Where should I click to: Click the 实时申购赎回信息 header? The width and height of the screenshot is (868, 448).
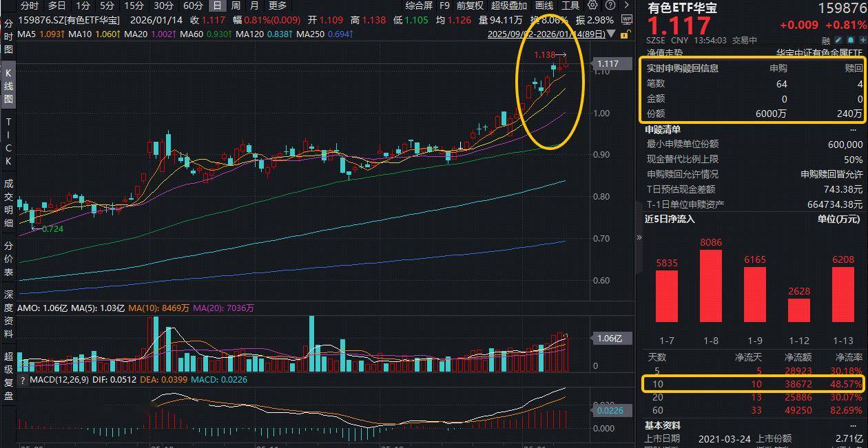tap(682, 68)
